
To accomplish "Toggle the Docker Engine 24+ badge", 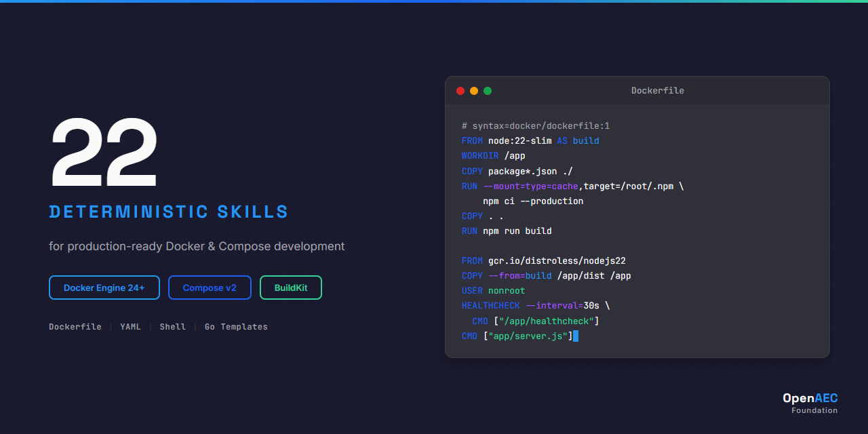I will pyautogui.click(x=104, y=288).
